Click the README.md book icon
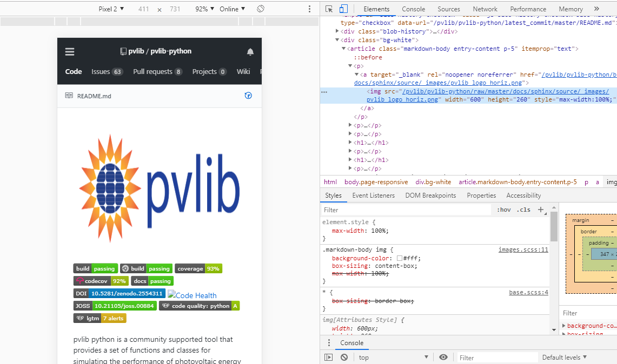 pyautogui.click(x=69, y=96)
